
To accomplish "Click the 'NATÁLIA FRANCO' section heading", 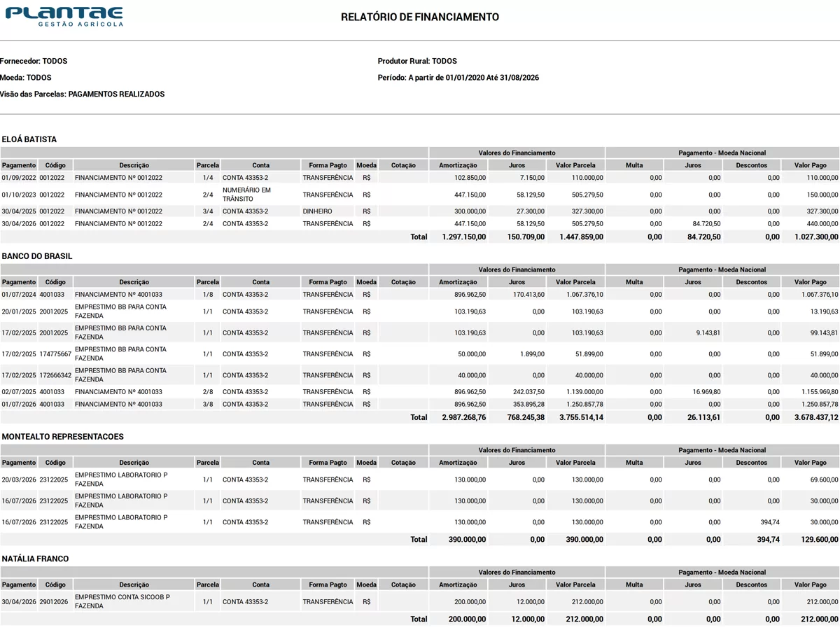I will coord(35,559).
